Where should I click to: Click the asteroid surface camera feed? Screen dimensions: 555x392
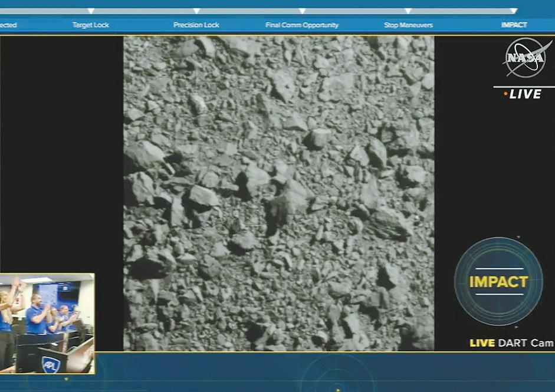tap(278, 193)
